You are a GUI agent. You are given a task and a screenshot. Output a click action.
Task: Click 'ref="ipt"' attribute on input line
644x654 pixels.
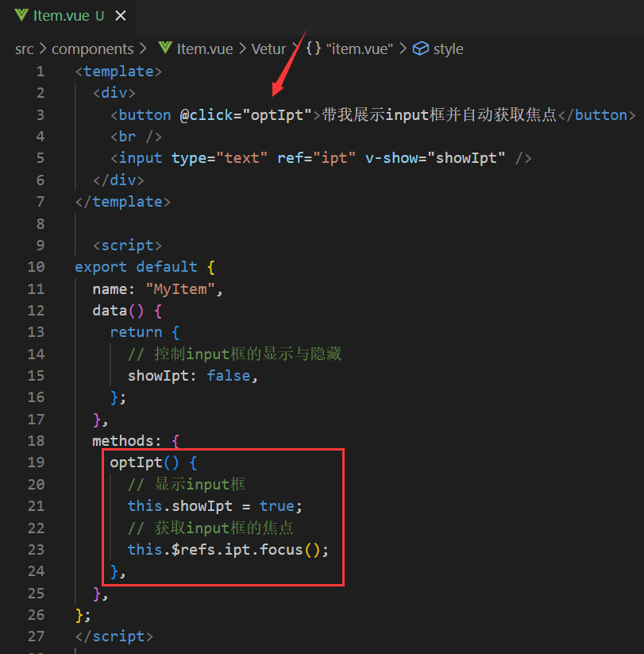coord(316,158)
